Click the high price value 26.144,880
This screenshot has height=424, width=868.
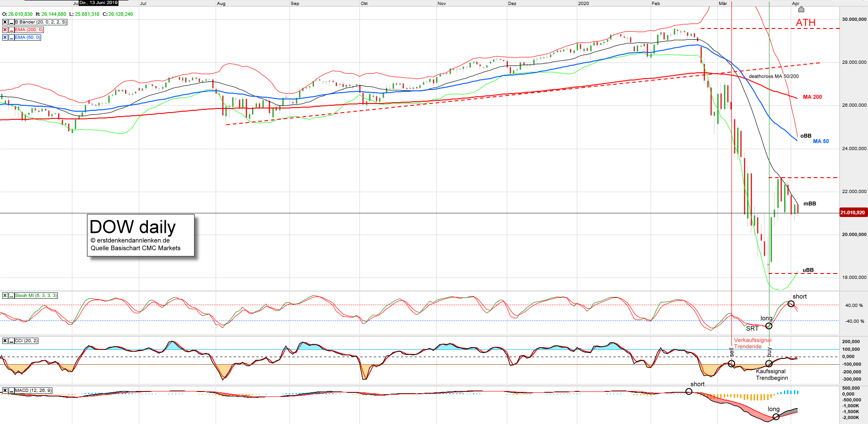(x=54, y=14)
